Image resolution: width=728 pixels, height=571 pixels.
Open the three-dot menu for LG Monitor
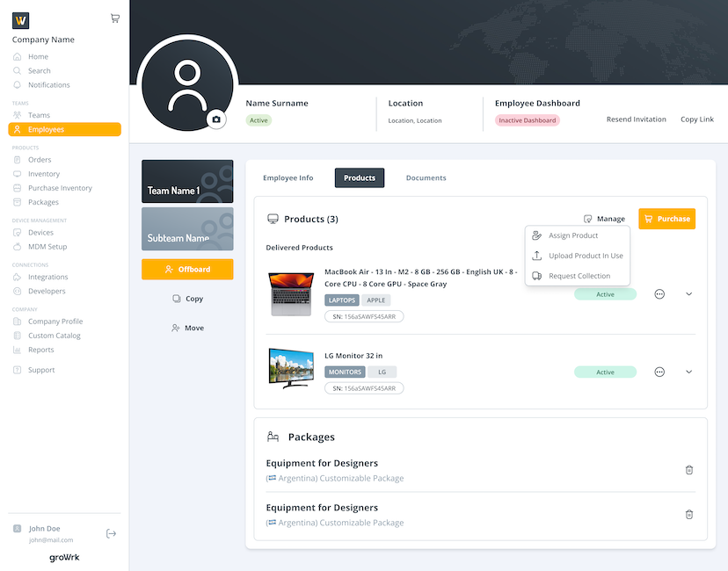click(x=659, y=372)
